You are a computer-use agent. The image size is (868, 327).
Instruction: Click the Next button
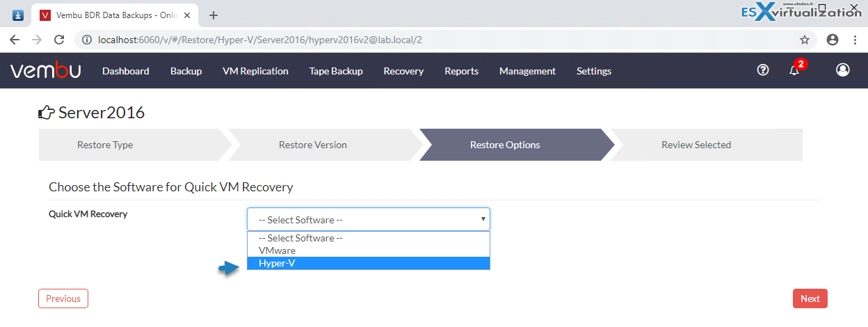(x=810, y=298)
